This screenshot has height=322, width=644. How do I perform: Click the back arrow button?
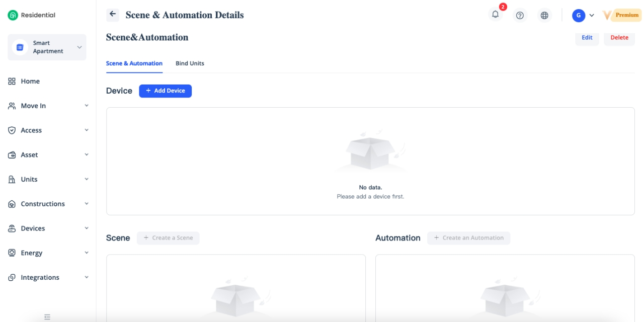113,15
